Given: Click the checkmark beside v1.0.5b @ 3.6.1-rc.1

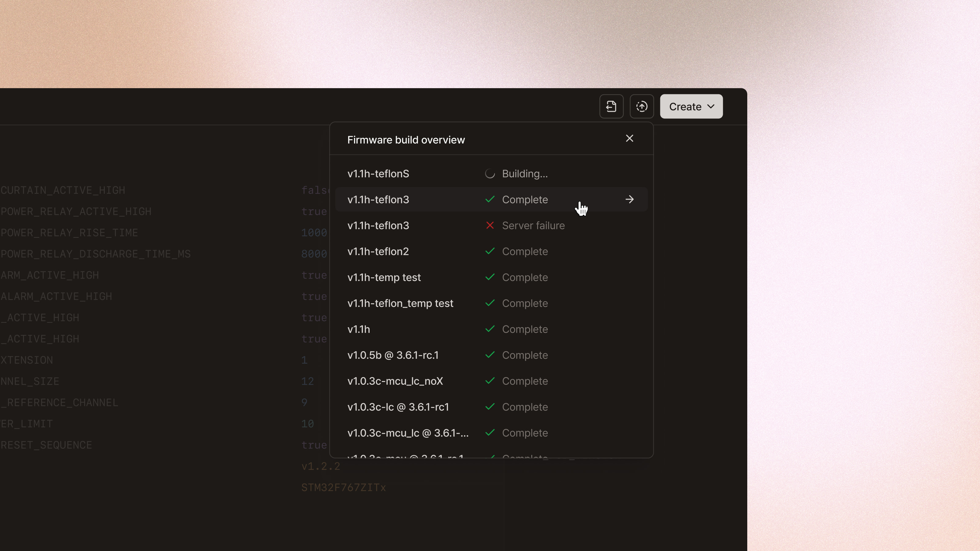Looking at the screenshot, I should 490,355.
